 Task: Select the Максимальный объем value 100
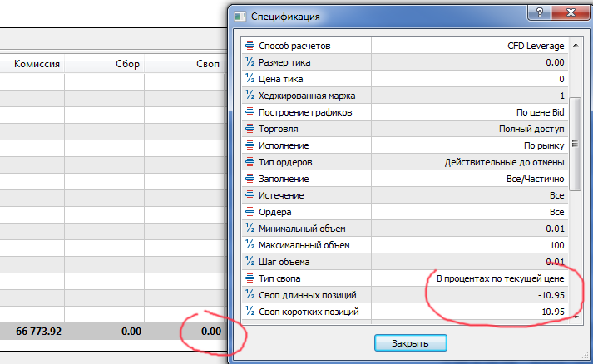coord(557,245)
